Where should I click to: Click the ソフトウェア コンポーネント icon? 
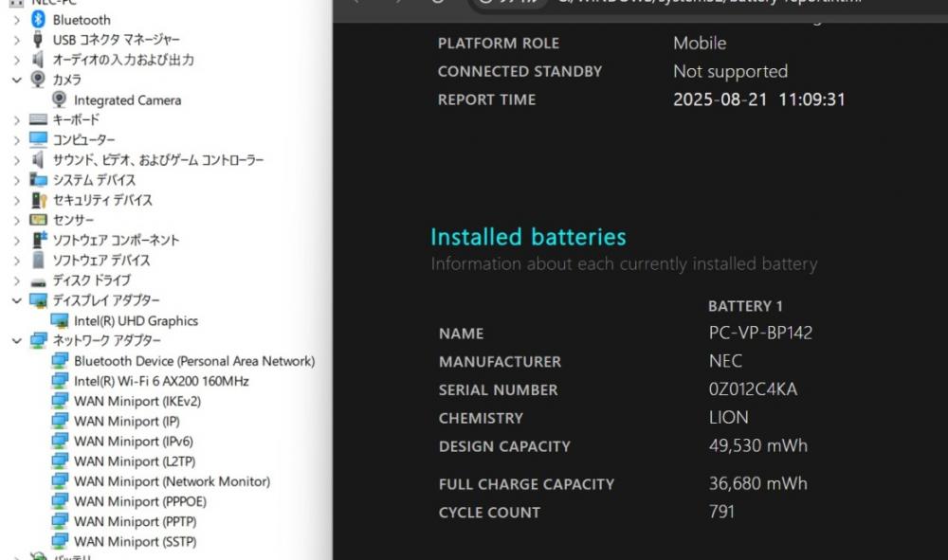(39, 240)
